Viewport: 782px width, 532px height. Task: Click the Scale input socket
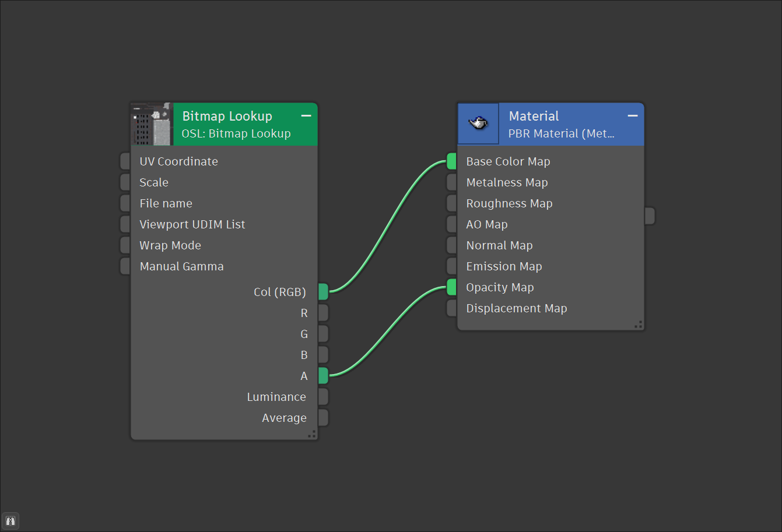point(125,182)
